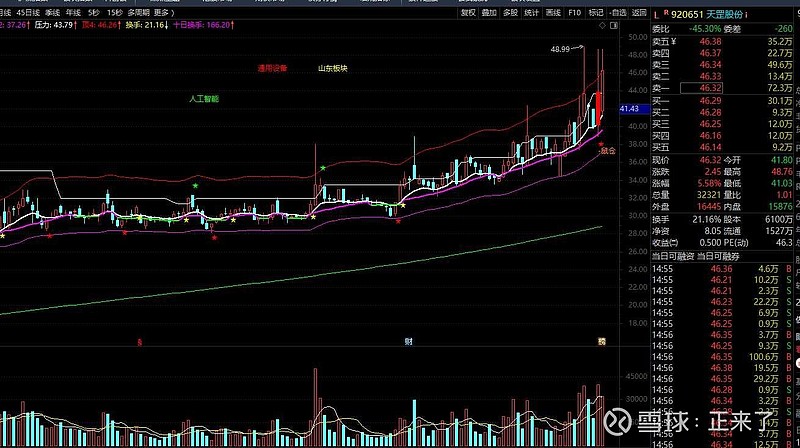The height and width of the screenshot is (448, 800).
Task: Click the 委差 value -260
Action: (783, 29)
